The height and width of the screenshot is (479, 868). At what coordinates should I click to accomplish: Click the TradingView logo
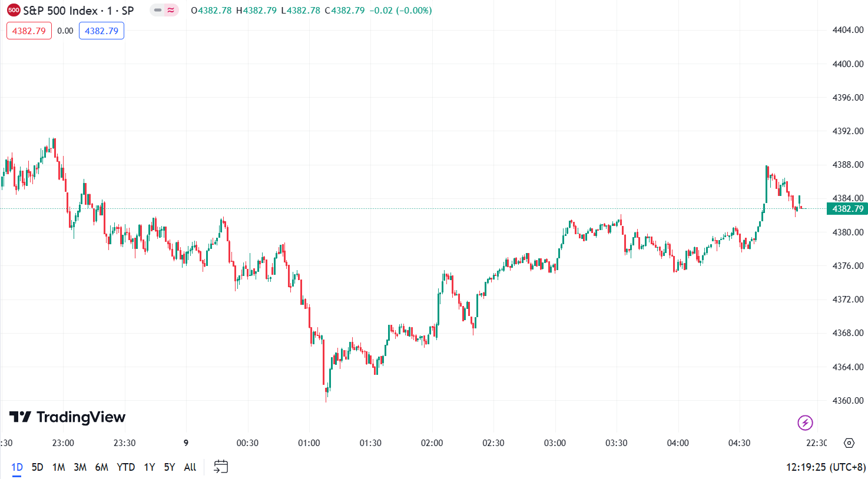(x=68, y=417)
